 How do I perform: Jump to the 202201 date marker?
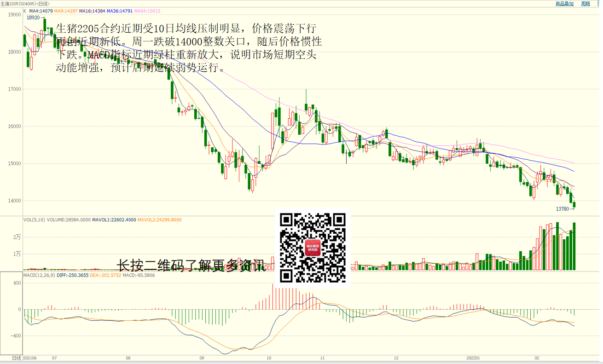tap(473, 358)
